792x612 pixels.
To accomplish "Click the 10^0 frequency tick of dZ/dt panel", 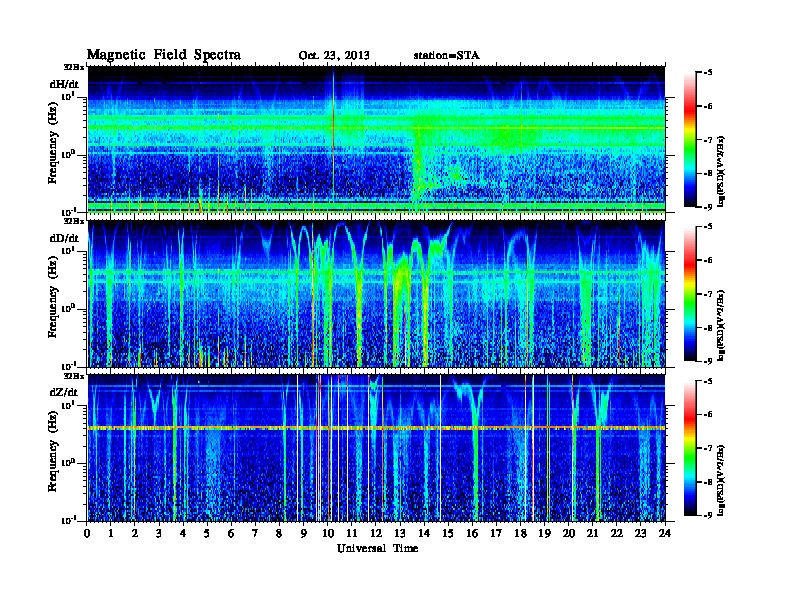I will [70, 463].
